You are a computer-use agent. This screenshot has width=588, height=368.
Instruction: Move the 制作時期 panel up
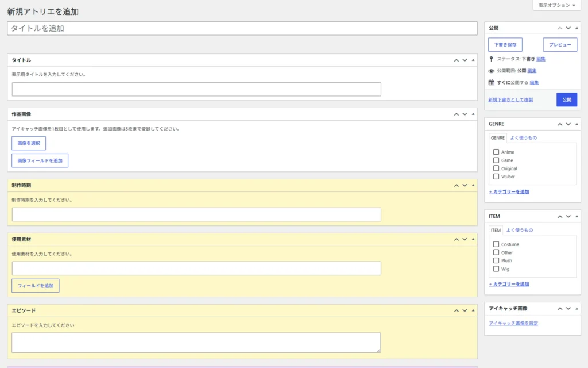pos(456,186)
